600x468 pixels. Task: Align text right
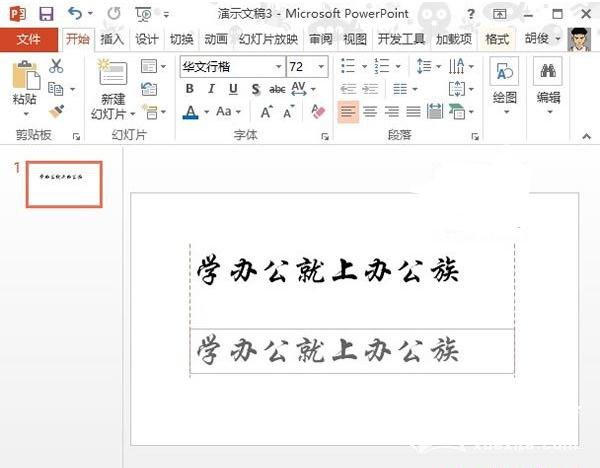(x=391, y=111)
